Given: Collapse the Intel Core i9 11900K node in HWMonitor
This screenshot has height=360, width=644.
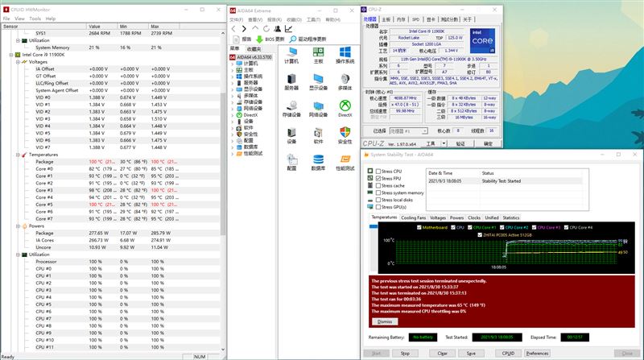Looking at the screenshot, I should tap(11, 55).
